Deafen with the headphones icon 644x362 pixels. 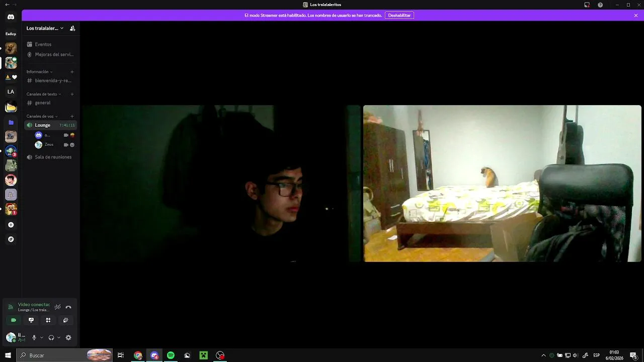point(51,338)
